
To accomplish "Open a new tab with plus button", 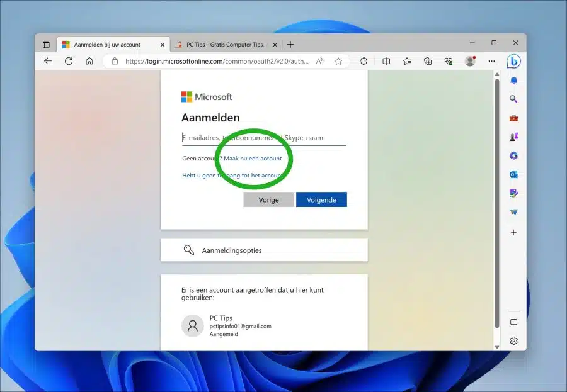I will [290, 45].
